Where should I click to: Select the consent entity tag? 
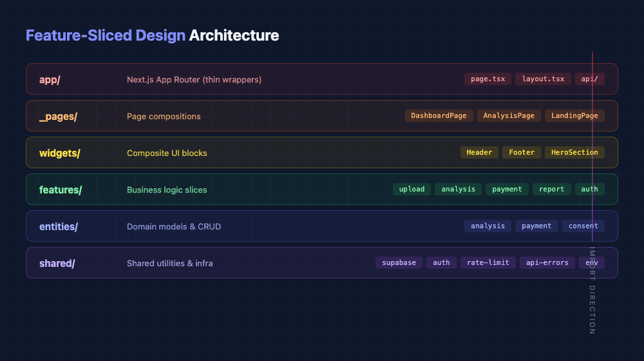(x=583, y=226)
